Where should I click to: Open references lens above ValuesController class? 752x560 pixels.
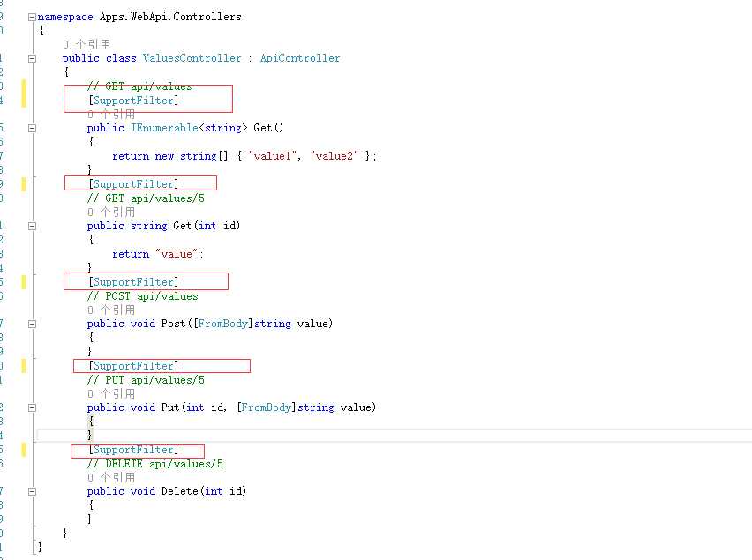click(86, 45)
